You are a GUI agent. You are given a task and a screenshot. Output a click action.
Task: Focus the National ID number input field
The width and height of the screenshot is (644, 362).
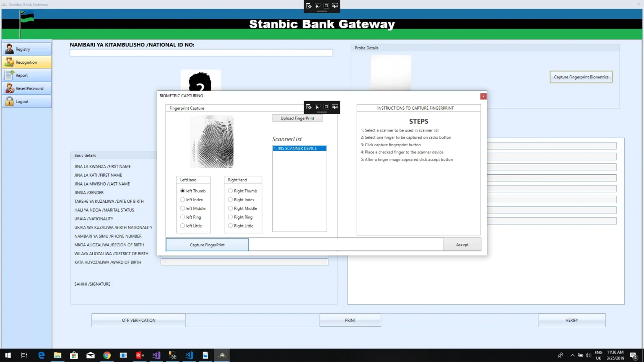201,53
